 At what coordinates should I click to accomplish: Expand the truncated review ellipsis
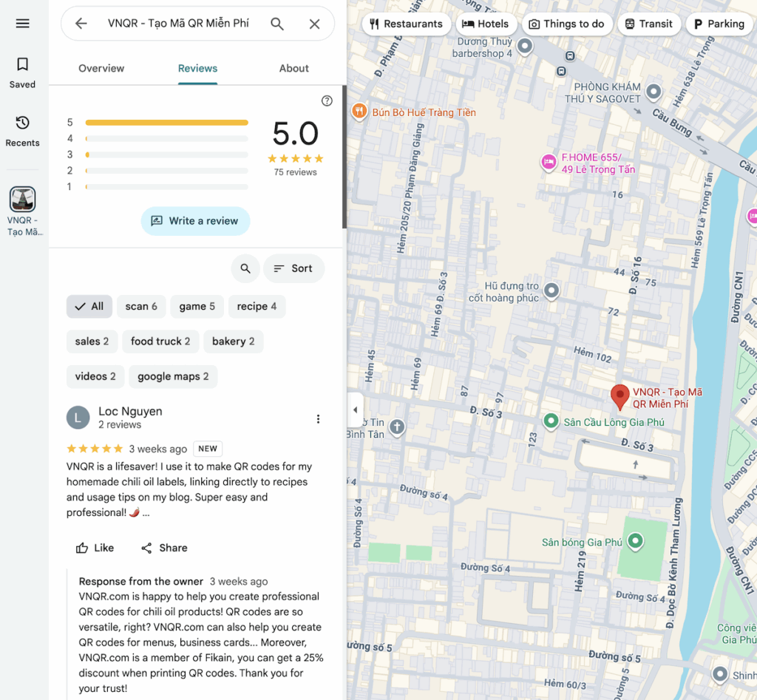[146, 513]
